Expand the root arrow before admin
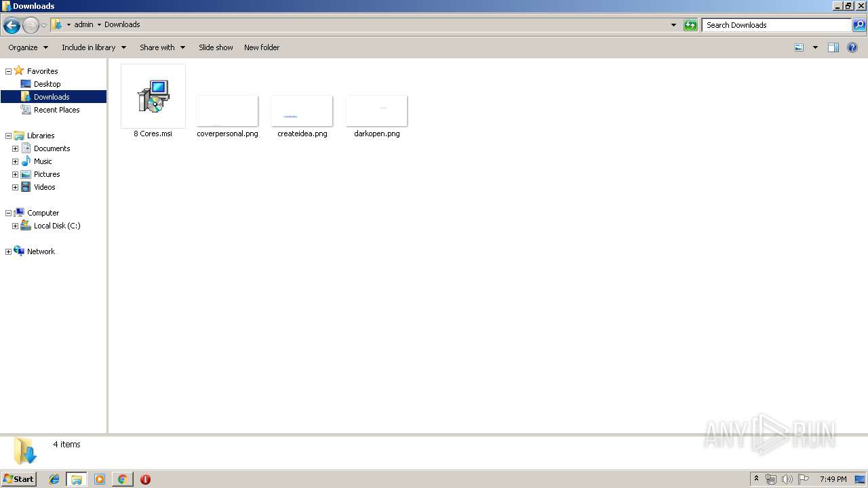Viewport: 868px width, 488px height. [x=68, y=25]
